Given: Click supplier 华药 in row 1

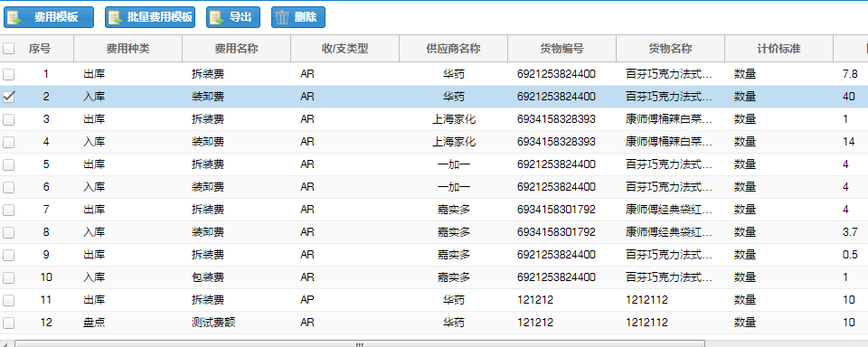Looking at the screenshot, I should (x=453, y=74).
